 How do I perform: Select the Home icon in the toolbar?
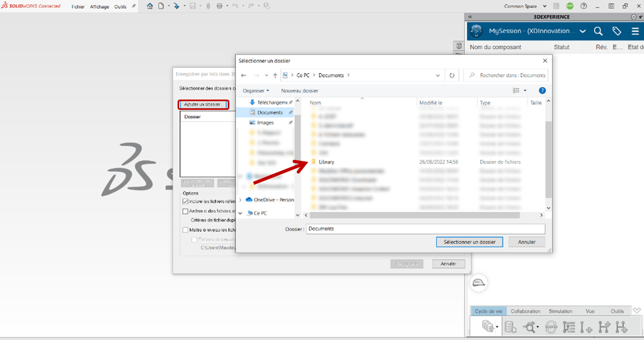(149, 6)
